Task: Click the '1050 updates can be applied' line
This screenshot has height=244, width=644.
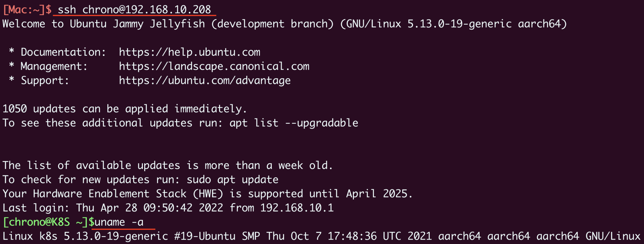Action: (x=124, y=109)
